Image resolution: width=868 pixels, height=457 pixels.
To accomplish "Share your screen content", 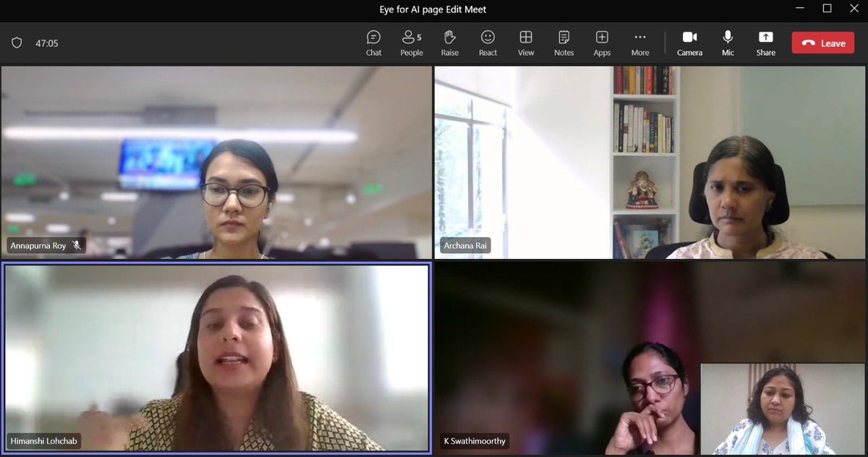I will [x=766, y=43].
